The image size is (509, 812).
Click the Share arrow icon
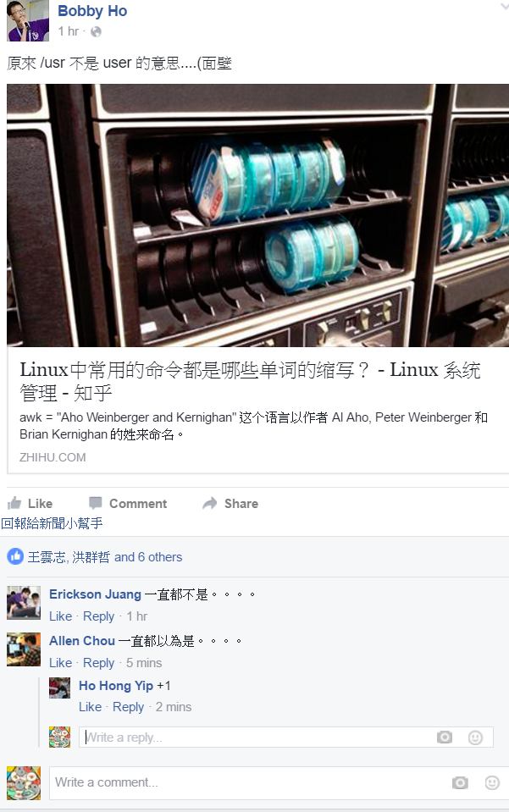point(210,503)
